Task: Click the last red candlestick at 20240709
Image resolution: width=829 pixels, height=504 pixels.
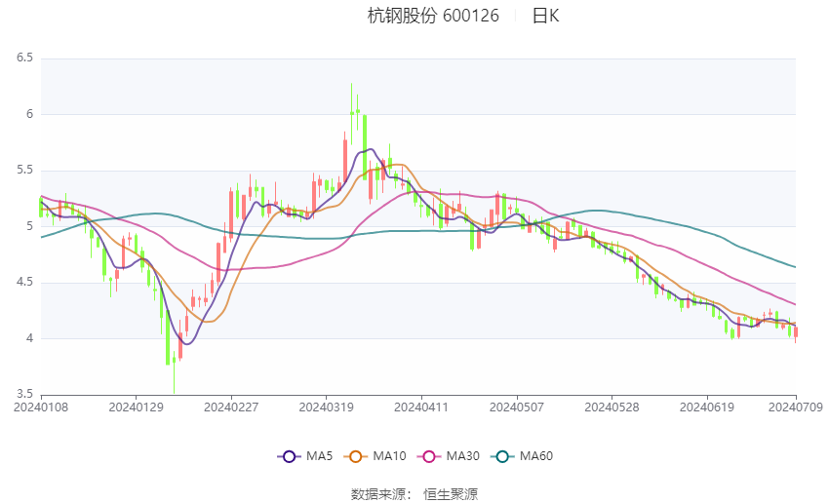Action: click(796, 332)
